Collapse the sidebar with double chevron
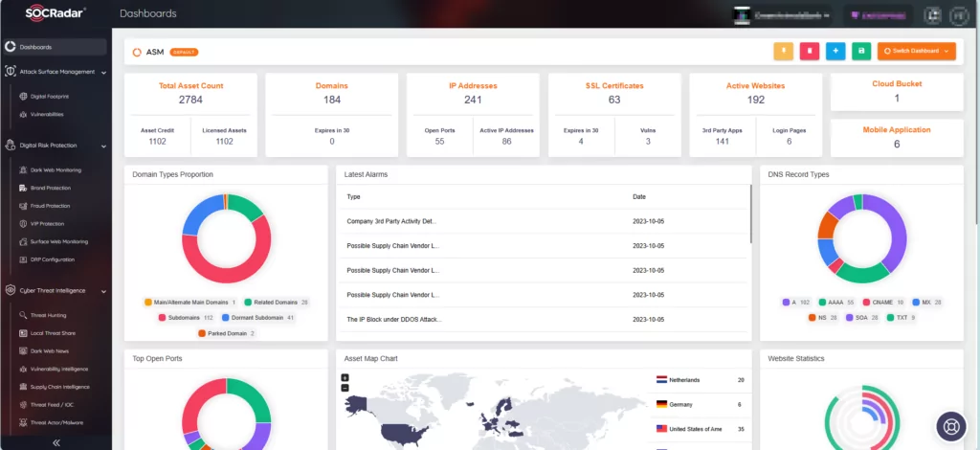Screen dimensions: 980x450 56,442
